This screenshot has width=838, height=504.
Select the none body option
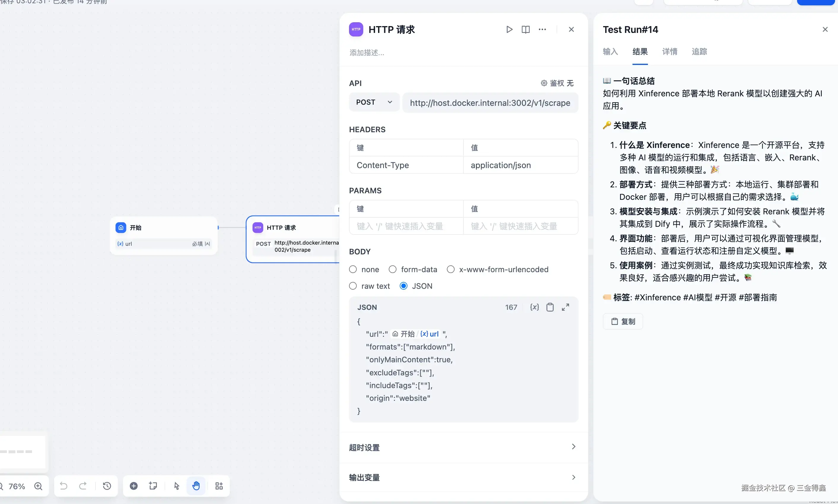click(x=353, y=269)
